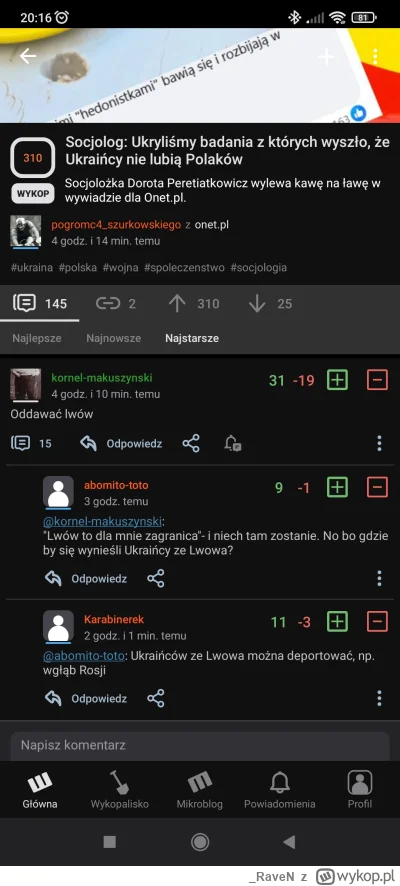The width and height of the screenshot is (400, 886).
Task: Select the Mikroblog tab in the bottom bar
Action: [199, 790]
